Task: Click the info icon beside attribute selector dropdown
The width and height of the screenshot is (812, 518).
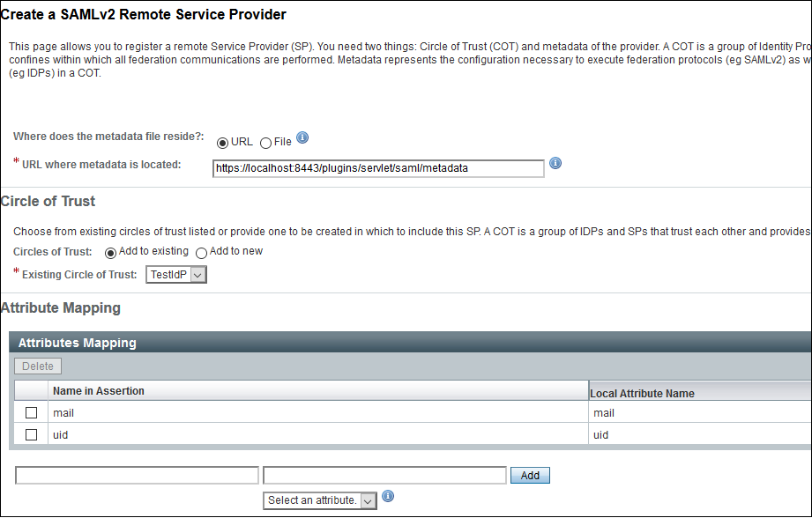Action: pos(388,496)
